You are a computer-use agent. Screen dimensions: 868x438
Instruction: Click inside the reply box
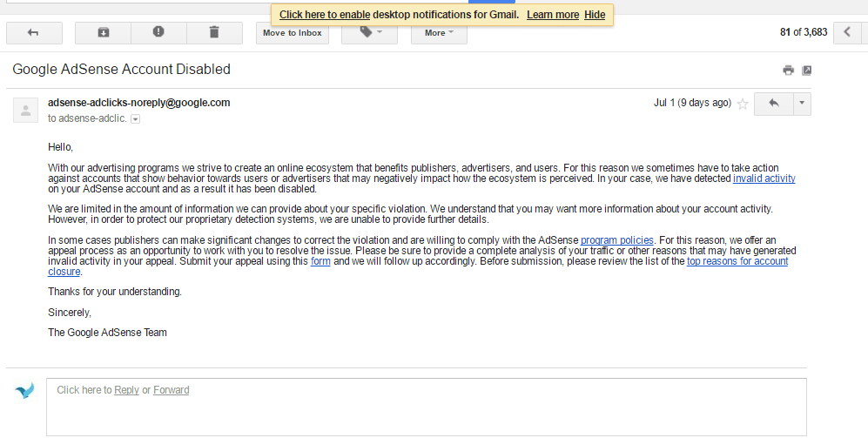point(427,408)
